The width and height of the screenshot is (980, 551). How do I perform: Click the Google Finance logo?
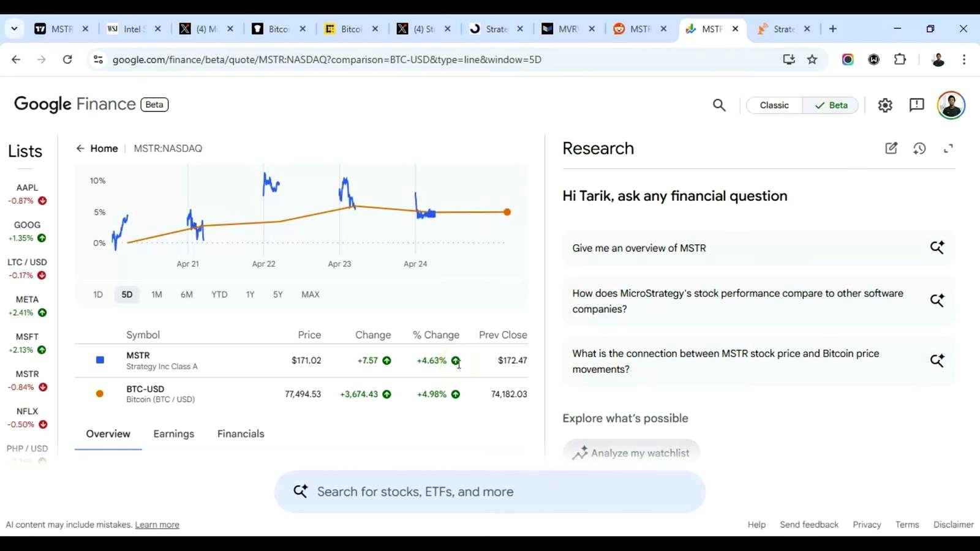pos(75,104)
